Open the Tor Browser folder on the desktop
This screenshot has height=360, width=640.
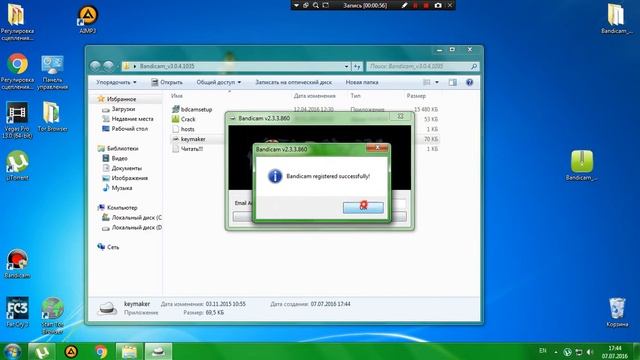tap(52, 117)
